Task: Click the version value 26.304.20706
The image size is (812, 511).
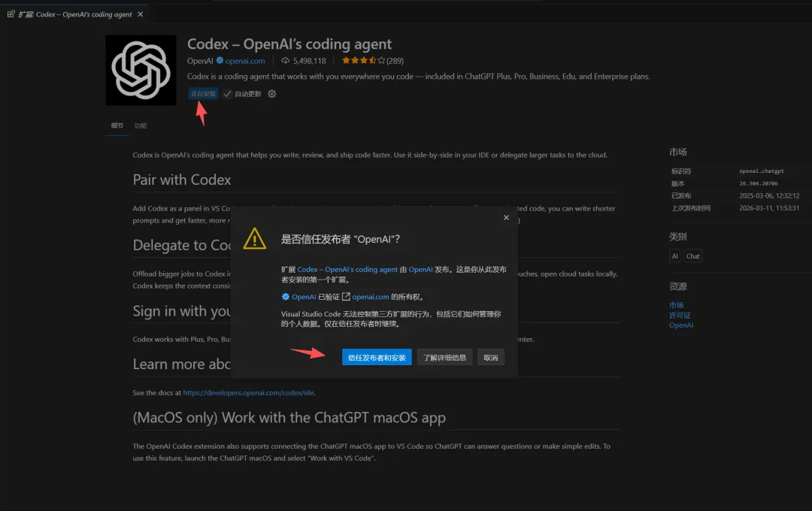Action: [x=759, y=183]
